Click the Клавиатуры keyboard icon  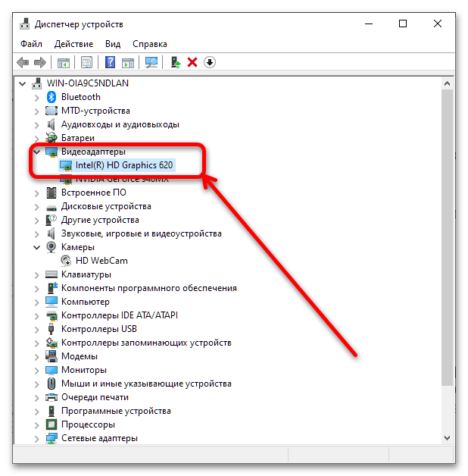(x=51, y=274)
